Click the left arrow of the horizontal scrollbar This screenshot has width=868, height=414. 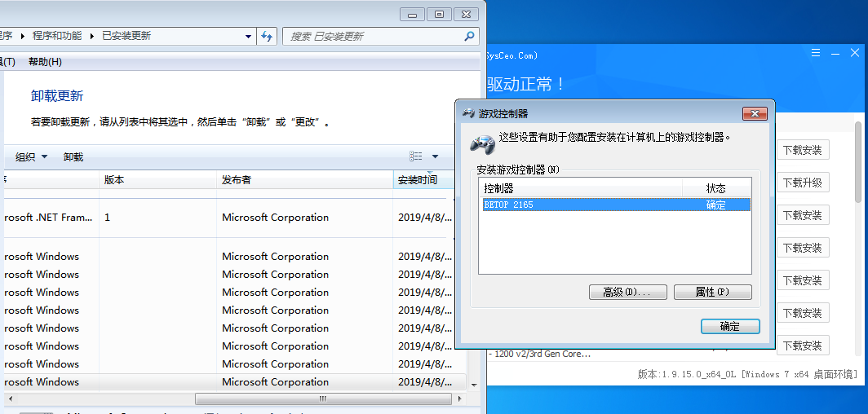click(x=10, y=399)
